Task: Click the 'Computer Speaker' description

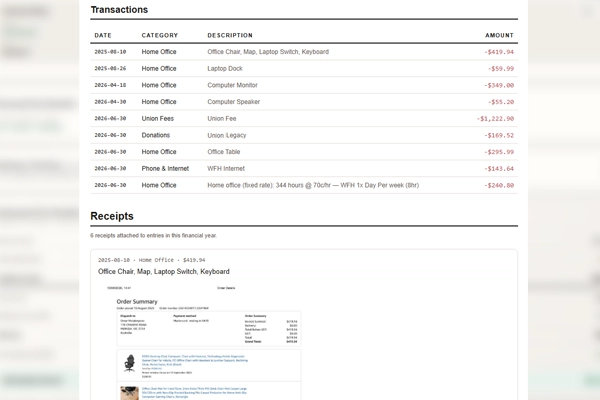Action: [x=233, y=102]
